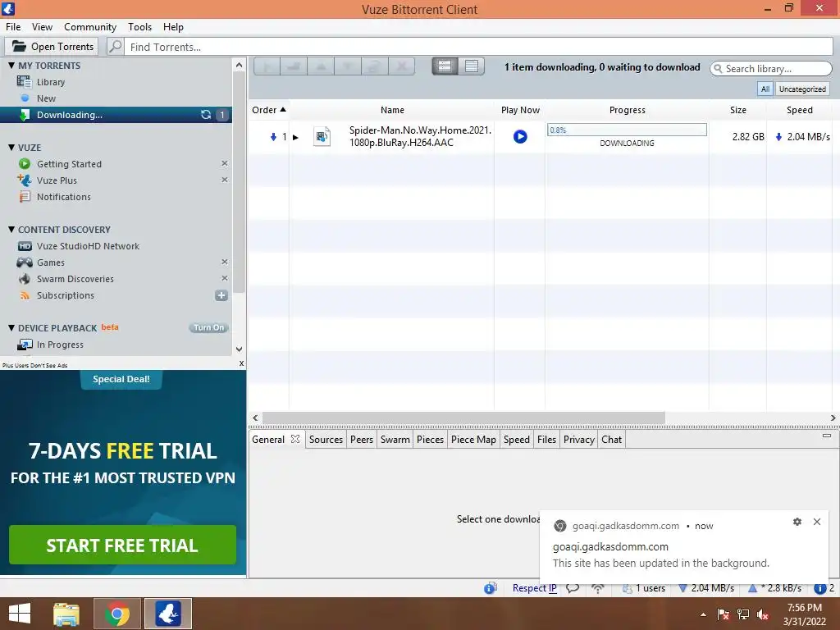This screenshot has width=840, height=630.
Task: Close the Games sidebar entry
Action: point(225,262)
